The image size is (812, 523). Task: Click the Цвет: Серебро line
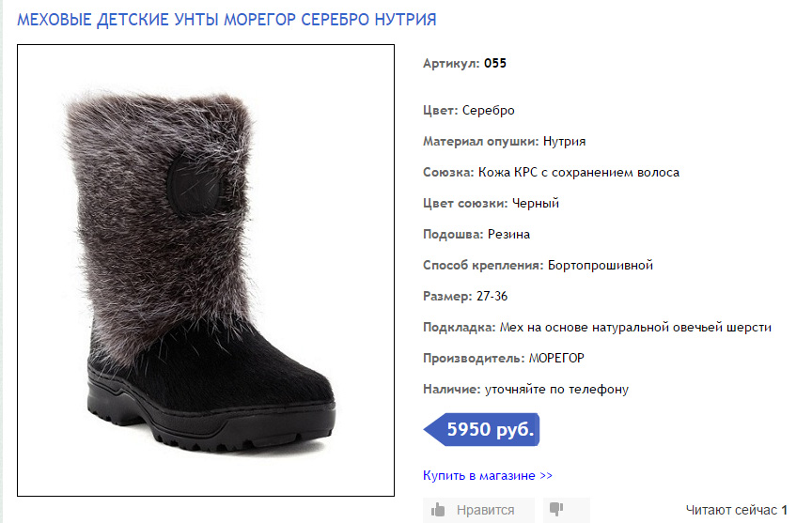[x=469, y=111]
